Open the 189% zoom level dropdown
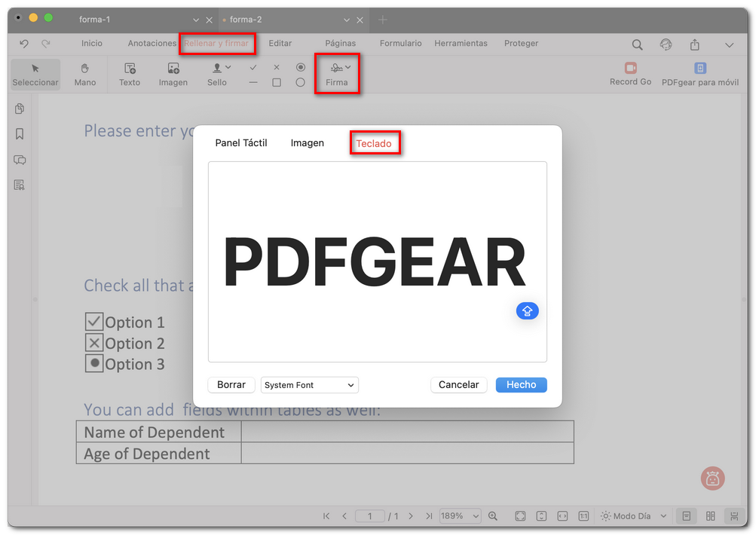Screen dimensions: 756x535 [x=460, y=516]
